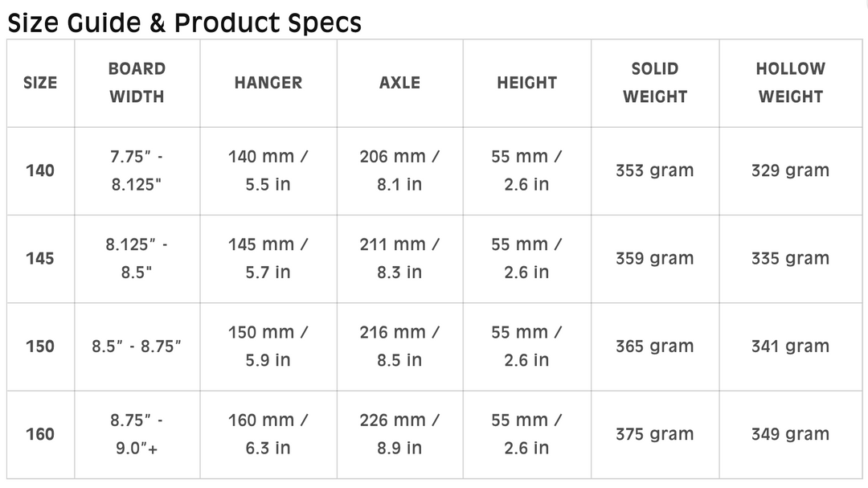Select the 349 gram hollow weight cell
Image resolution: width=868 pixels, height=488 pixels.
[x=791, y=434]
